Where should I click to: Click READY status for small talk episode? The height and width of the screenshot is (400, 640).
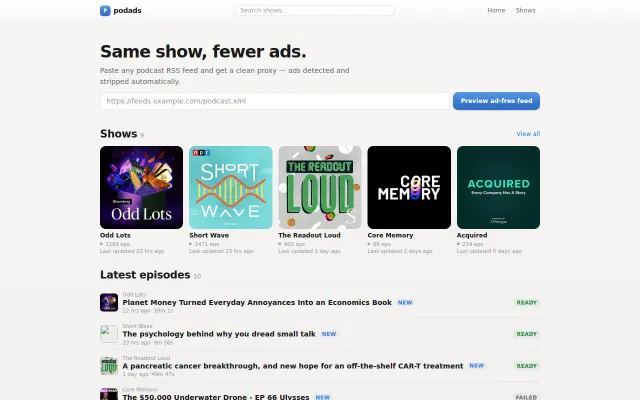tap(527, 334)
